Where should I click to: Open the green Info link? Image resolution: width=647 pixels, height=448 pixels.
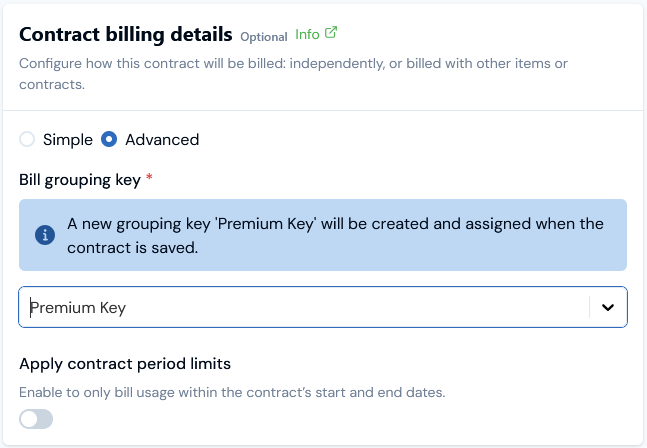point(307,34)
